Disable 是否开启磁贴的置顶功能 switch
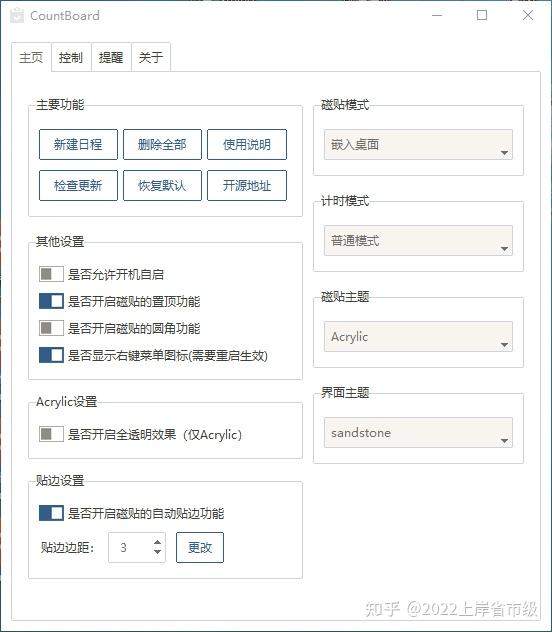Viewport: 552px width, 632px height. [51, 301]
